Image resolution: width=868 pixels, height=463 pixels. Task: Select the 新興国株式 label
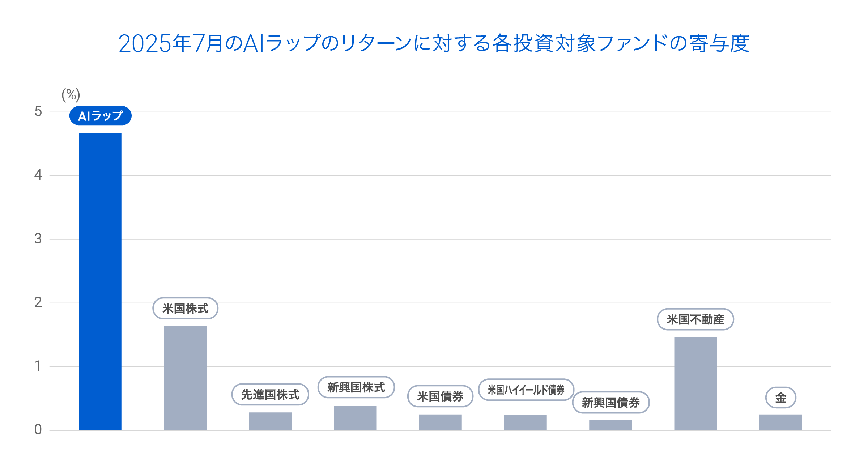[x=356, y=387]
